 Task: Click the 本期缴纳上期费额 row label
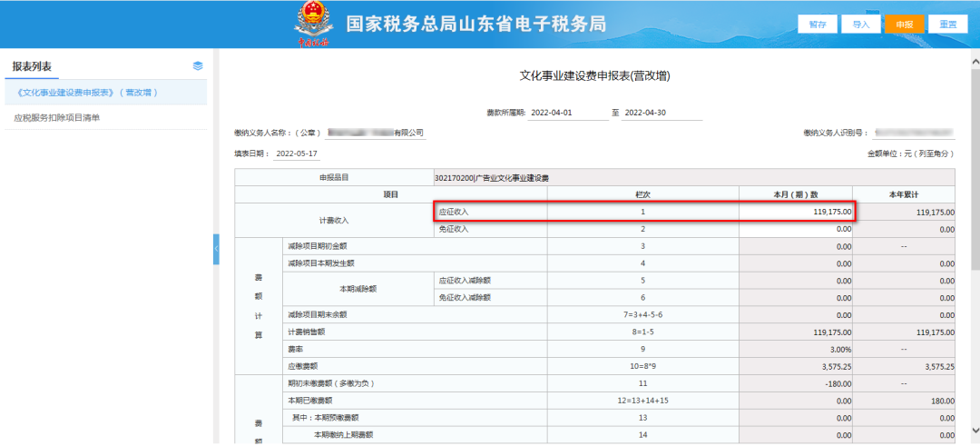pos(344,434)
